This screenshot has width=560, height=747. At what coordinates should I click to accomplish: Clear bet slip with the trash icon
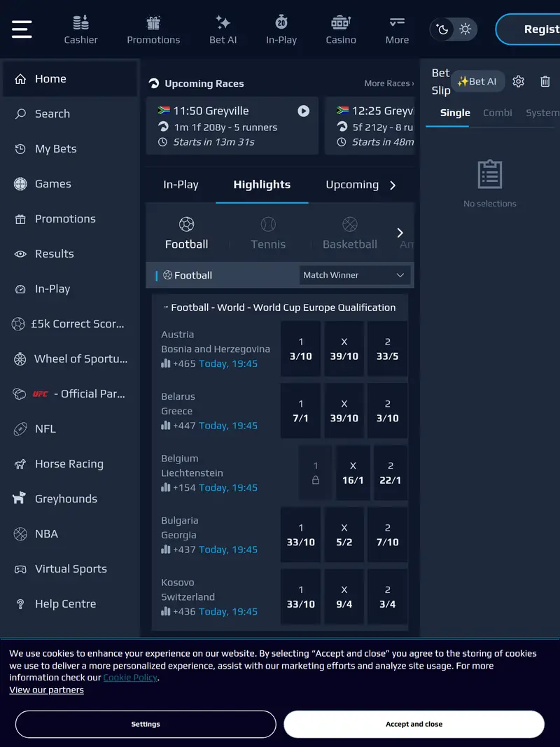(x=545, y=81)
